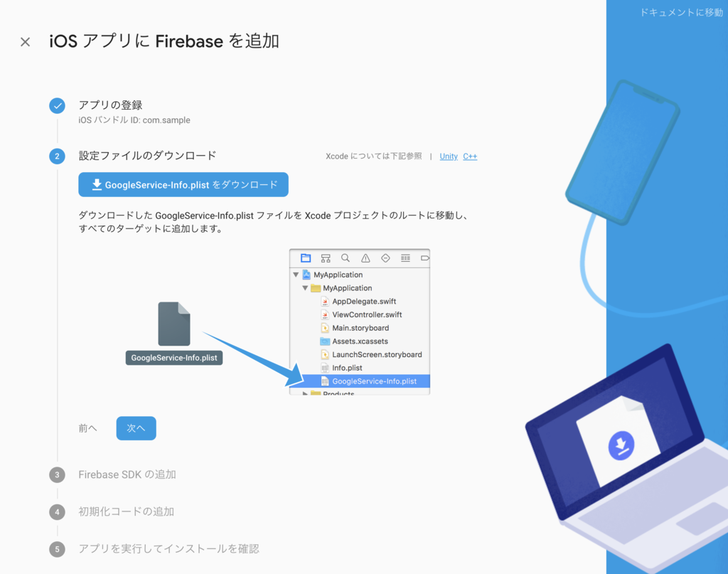Go back with the 前へ button
This screenshot has width=728, height=574.
pos(87,428)
